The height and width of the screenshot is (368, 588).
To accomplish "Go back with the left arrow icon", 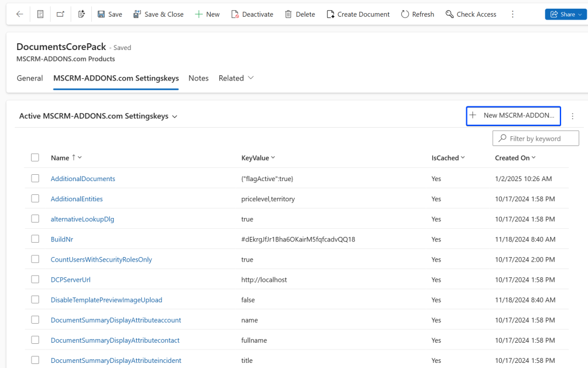I will pos(20,14).
